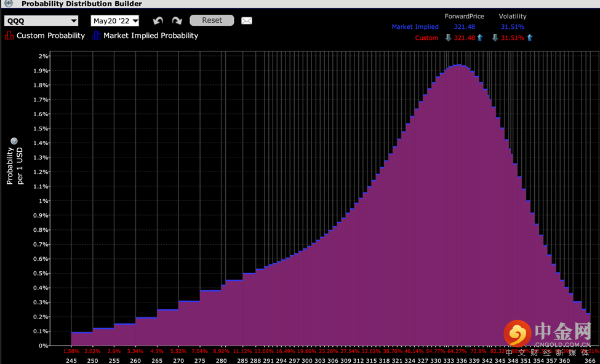Click the custom volatility value 31.51%

[512, 38]
